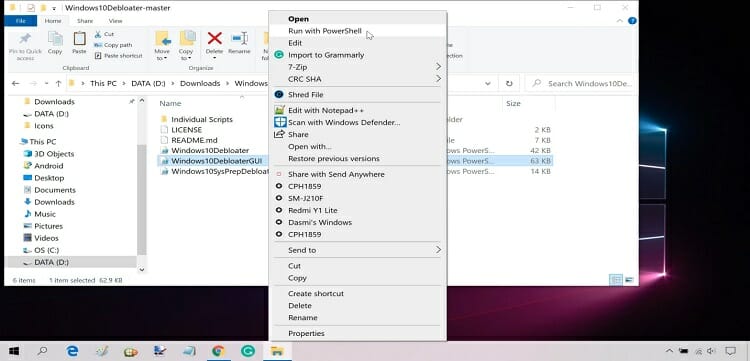Switch to large icons view
Viewport: 750px width, 361px height.
pos(629,280)
